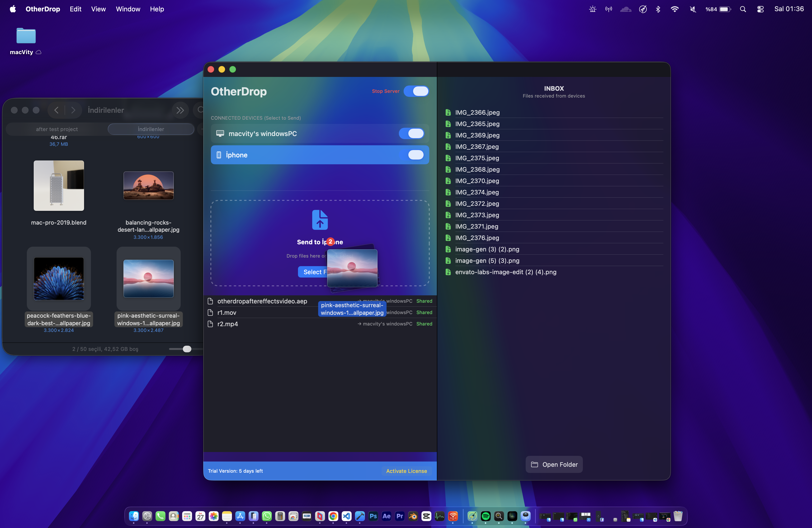Click the IMG_2366.jpeg file icon
Screen dimensions: 812x528
click(448, 112)
